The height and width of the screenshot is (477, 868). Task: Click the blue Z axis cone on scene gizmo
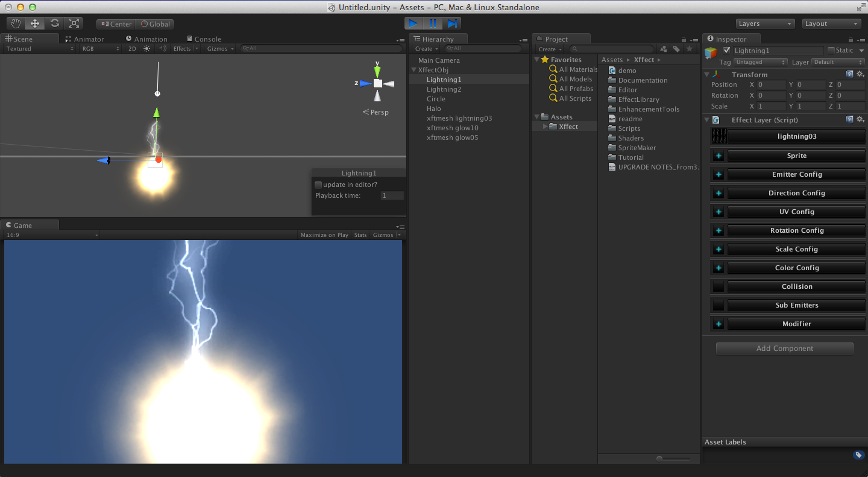click(365, 84)
